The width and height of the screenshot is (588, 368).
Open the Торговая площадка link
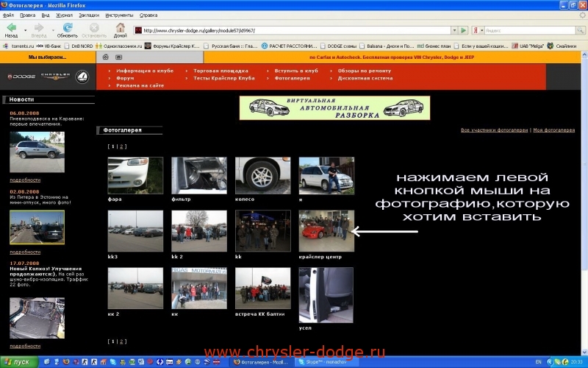click(220, 71)
